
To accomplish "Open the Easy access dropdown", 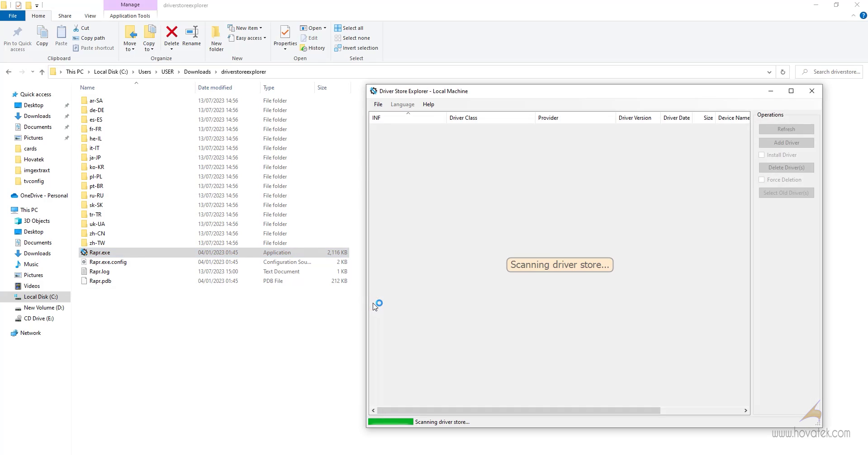I will (x=247, y=38).
